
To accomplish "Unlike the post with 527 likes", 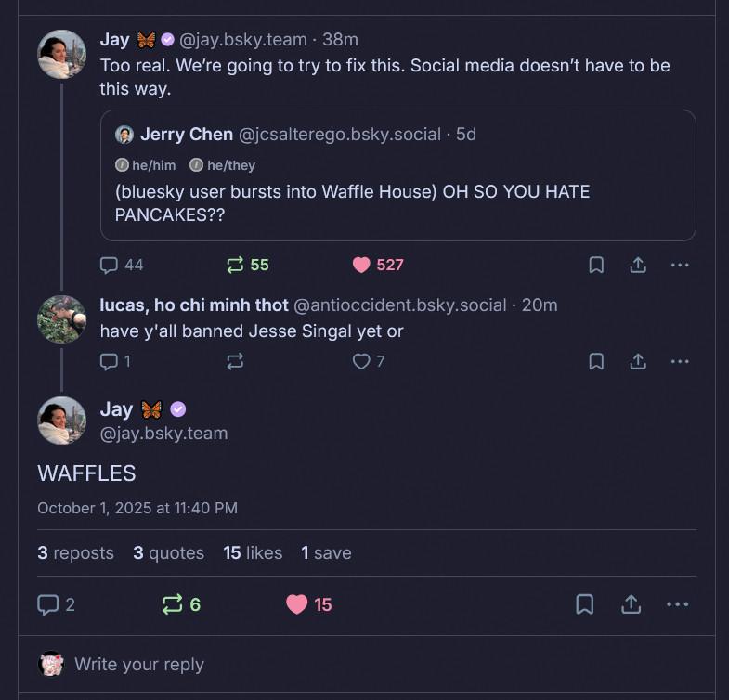I will coord(362,265).
